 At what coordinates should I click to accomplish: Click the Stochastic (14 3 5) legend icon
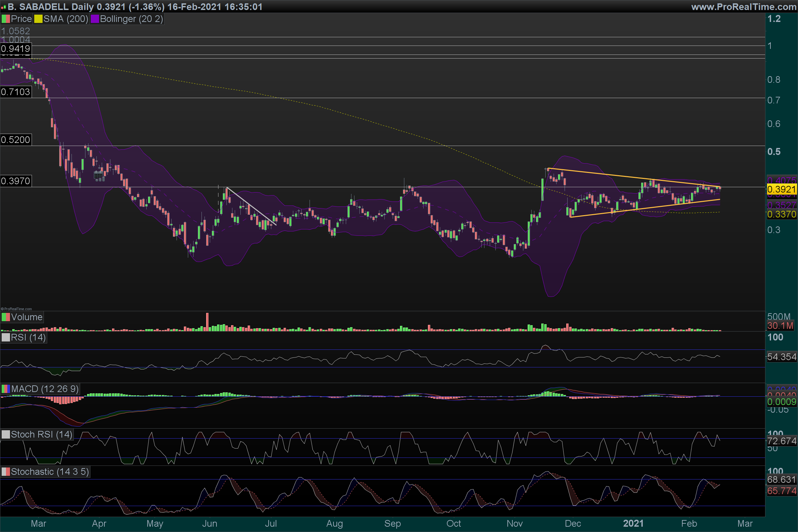pyautogui.click(x=6, y=472)
